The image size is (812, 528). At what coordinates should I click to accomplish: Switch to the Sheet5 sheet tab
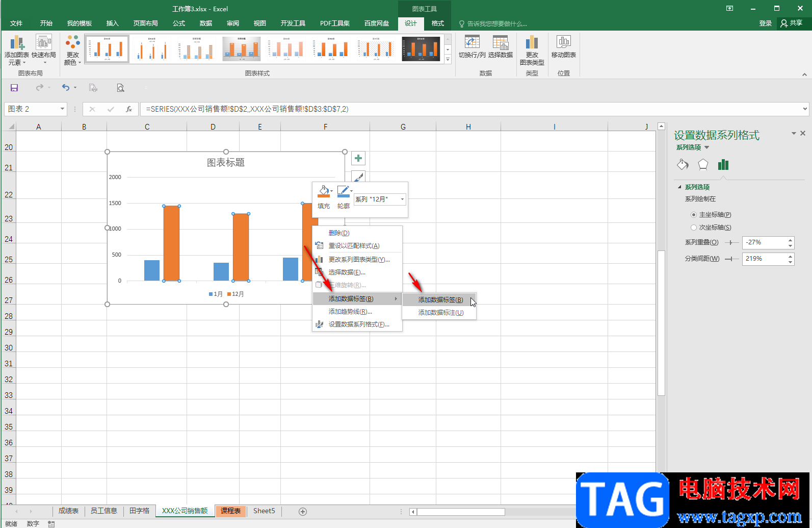(x=264, y=511)
